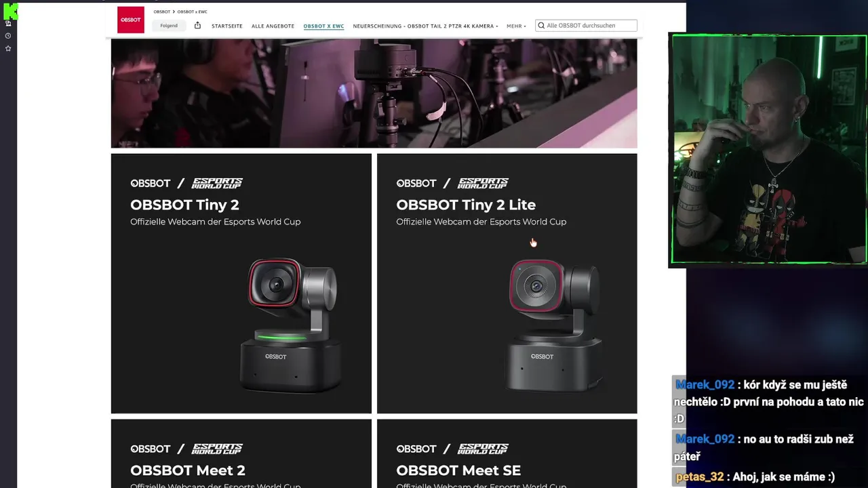Viewport: 868px width, 488px height.
Task: Click the Alle OBSBOT durchsuchen search field
Action: 586,26
